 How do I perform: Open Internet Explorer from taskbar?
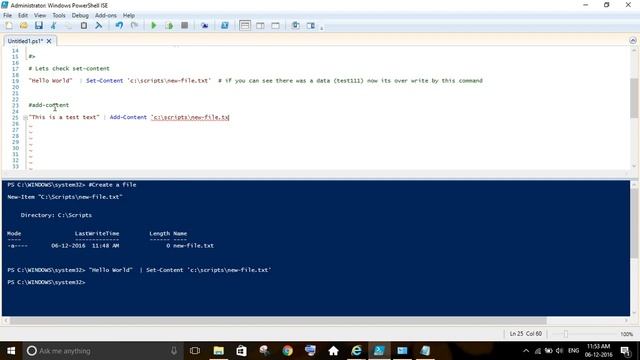tap(356, 351)
